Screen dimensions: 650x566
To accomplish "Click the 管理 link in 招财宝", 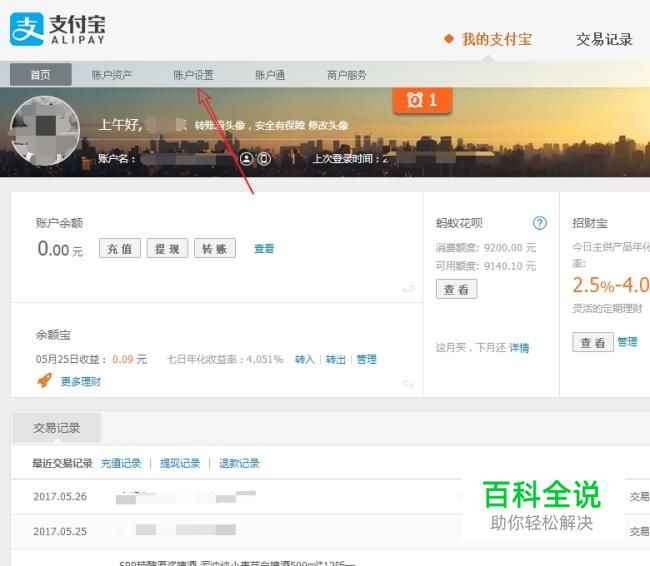I will (628, 342).
